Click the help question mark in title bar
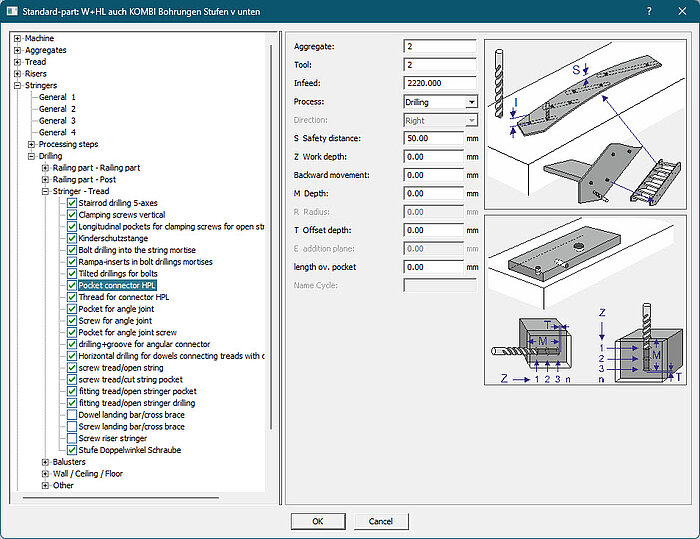This screenshot has width=700, height=539. (x=649, y=11)
